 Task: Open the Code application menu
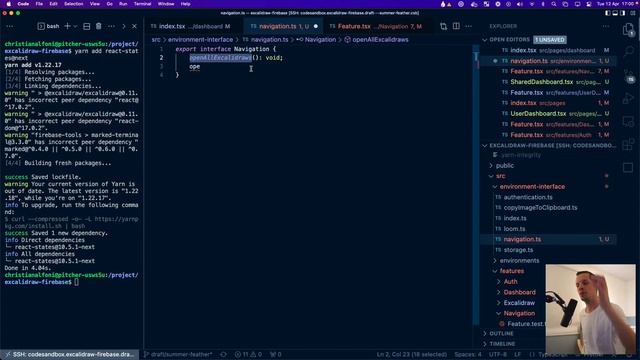pos(23,4)
